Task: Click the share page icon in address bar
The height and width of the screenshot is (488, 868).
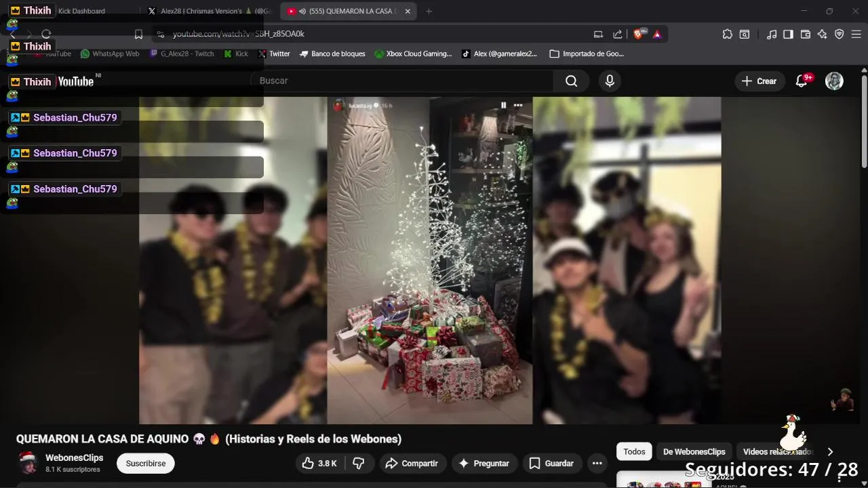Action: pos(617,34)
